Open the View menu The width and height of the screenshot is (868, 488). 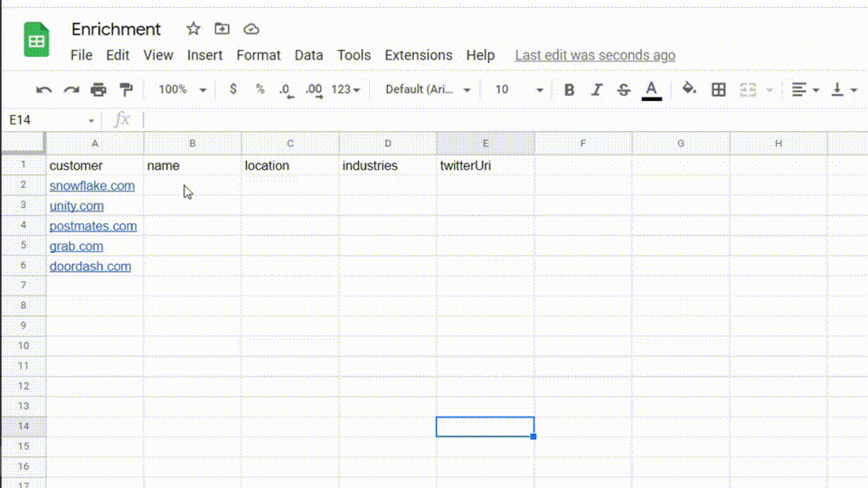[x=158, y=55]
